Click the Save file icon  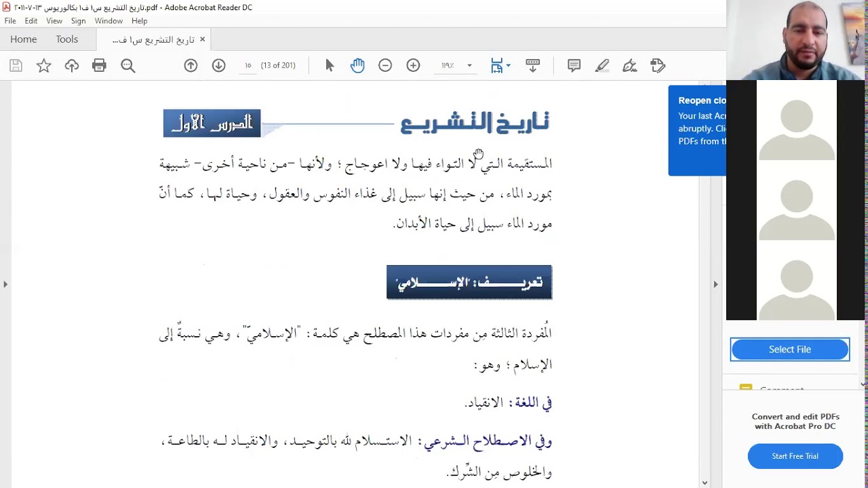tap(16, 66)
